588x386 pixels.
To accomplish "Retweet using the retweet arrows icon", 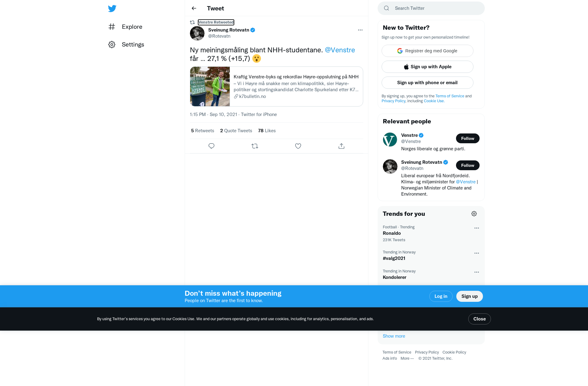I will (255, 146).
